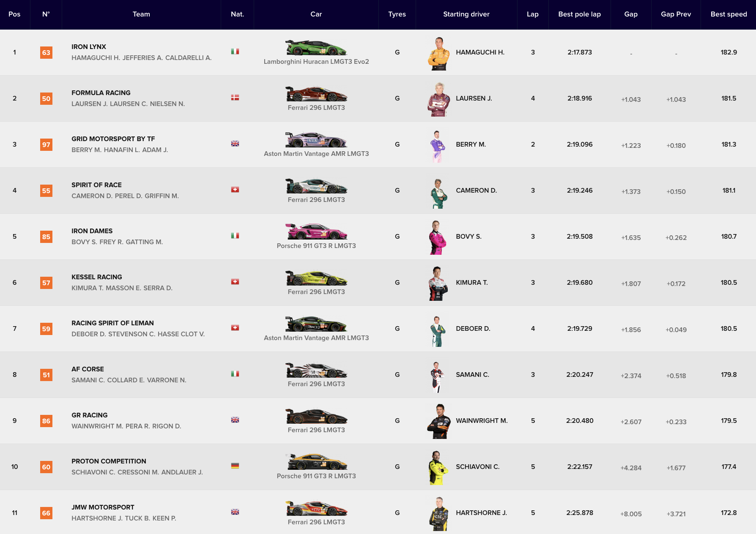This screenshot has width=756, height=534.
Task: Open the SPIRIT OF RACE team name
Action: click(96, 185)
